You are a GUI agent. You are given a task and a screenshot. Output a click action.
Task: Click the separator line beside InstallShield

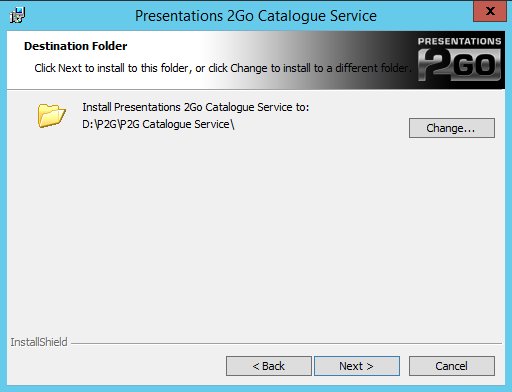pos(286,343)
